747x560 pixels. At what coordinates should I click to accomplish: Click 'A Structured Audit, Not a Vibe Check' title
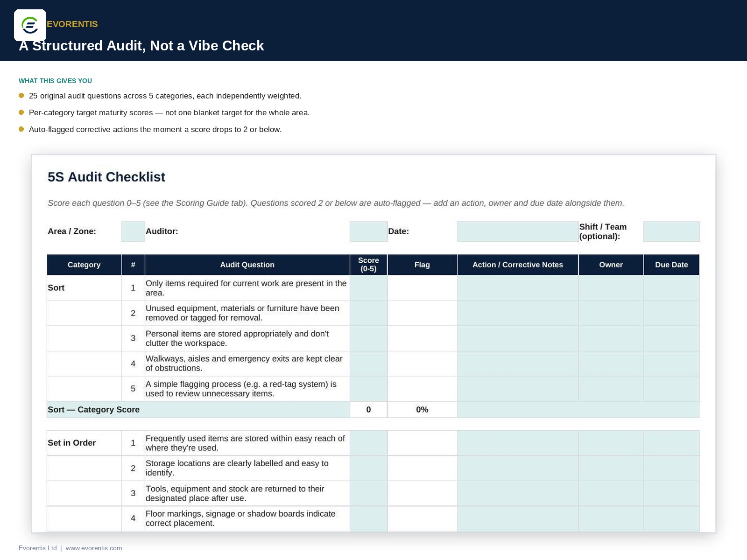pos(141,46)
